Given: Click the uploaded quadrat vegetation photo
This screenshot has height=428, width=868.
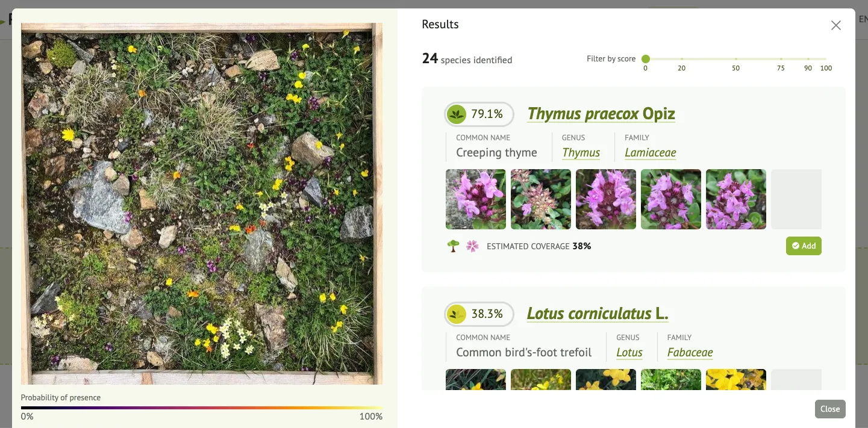Looking at the screenshot, I should coord(202,203).
